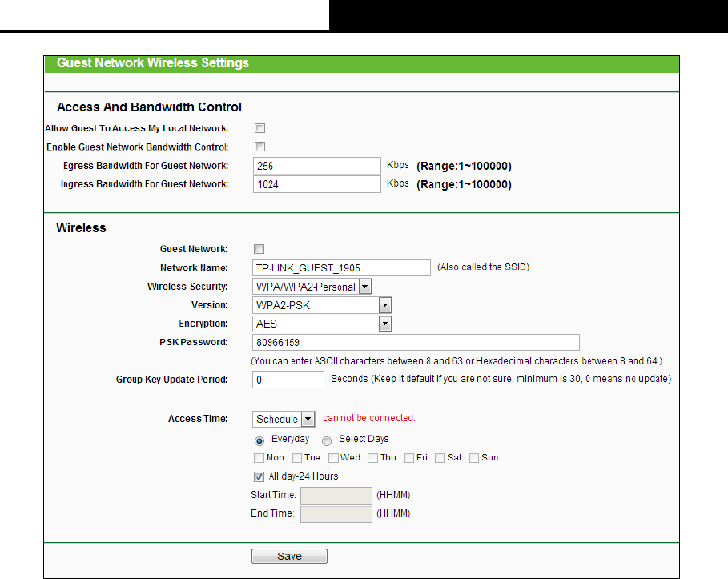Uncheck All day-24 Hours checkbox
Viewport: 728px width, 579px height.
[259, 476]
